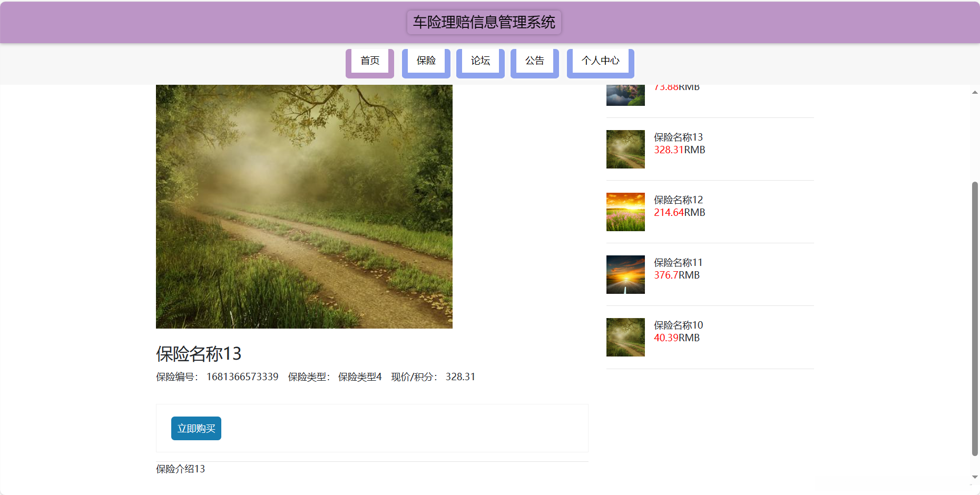
Task: Click the large forest path product image
Action: pos(304,205)
